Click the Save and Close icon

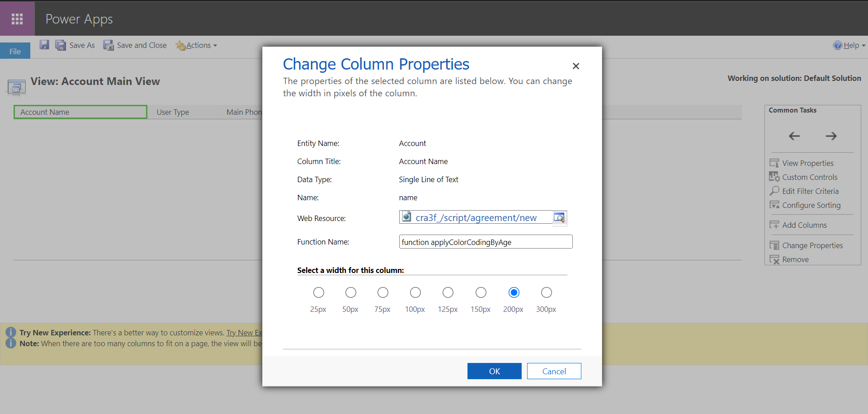coord(108,45)
